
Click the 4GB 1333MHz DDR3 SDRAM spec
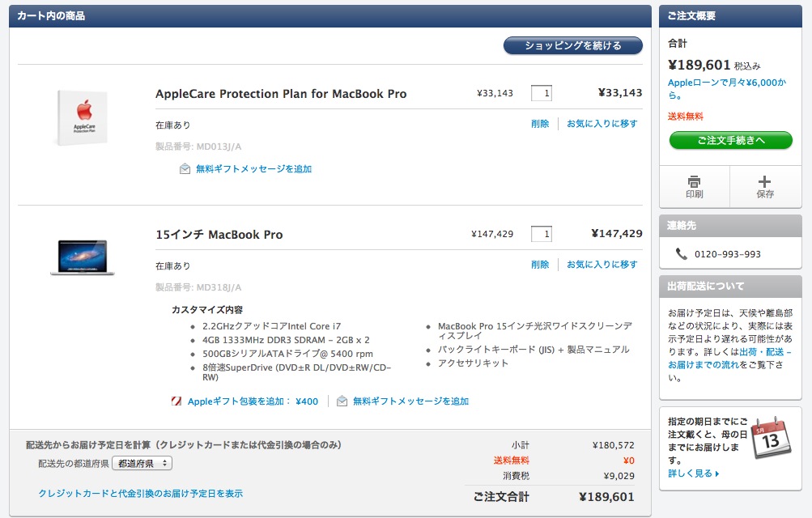[x=286, y=340]
